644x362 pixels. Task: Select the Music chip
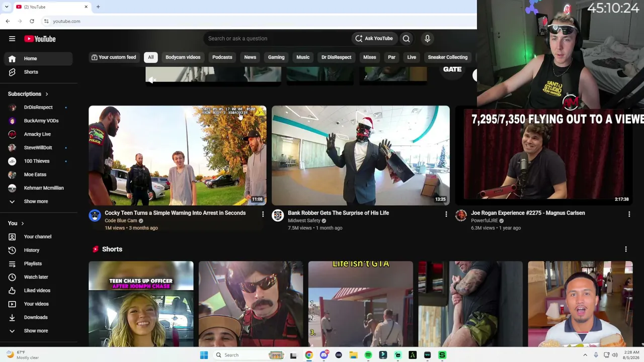(303, 57)
